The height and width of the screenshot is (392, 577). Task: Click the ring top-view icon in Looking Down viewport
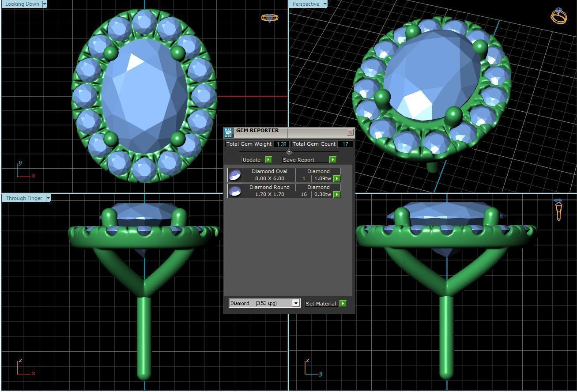pyautogui.click(x=269, y=18)
